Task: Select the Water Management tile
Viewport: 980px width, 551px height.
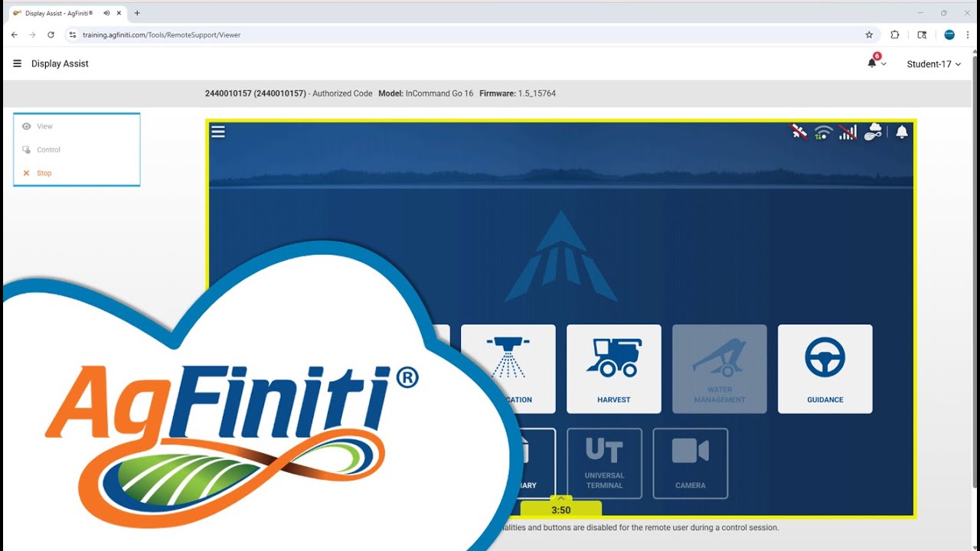Action: tap(720, 369)
